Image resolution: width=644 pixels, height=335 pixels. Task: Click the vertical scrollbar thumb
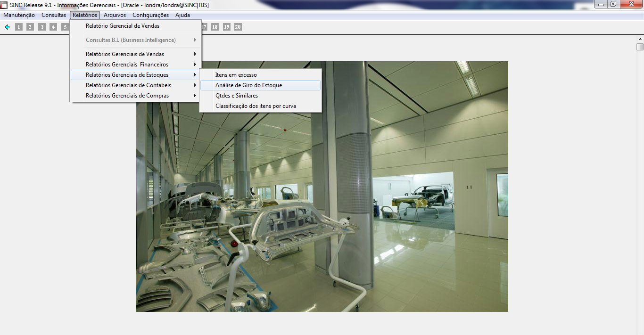[640, 47]
